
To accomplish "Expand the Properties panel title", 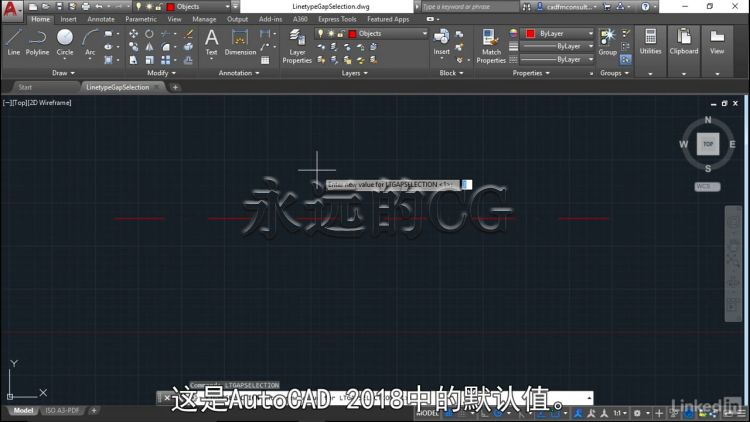I will (x=531, y=73).
